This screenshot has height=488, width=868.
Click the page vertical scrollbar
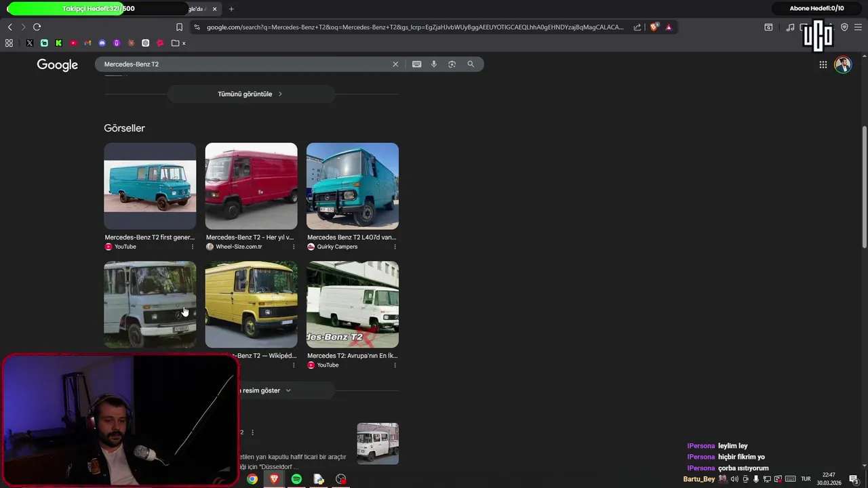click(864, 186)
